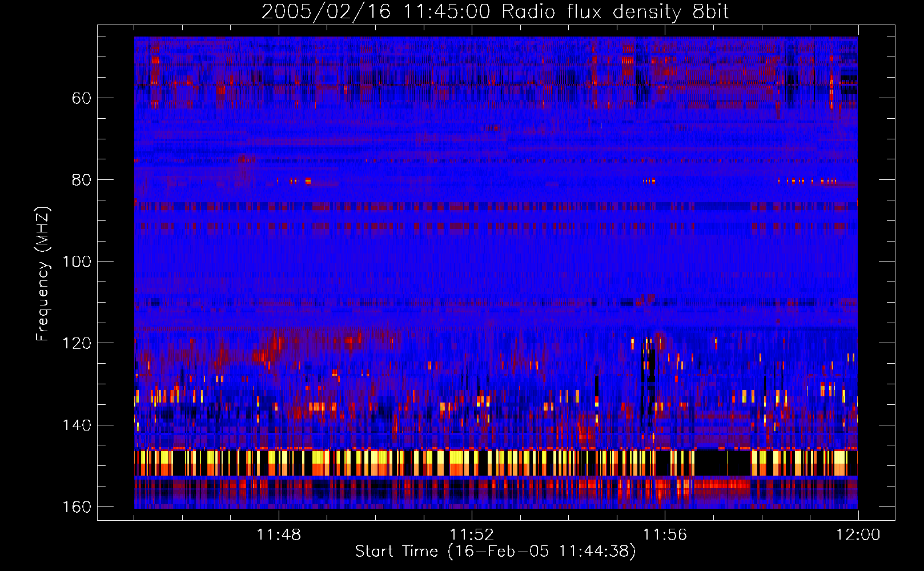Click the wide black gap in the yellow band near 11:57

tap(722, 463)
